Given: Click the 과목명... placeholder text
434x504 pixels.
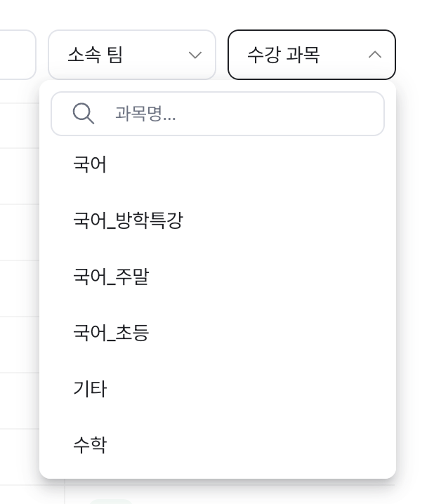Looking at the screenshot, I should (x=145, y=114).
